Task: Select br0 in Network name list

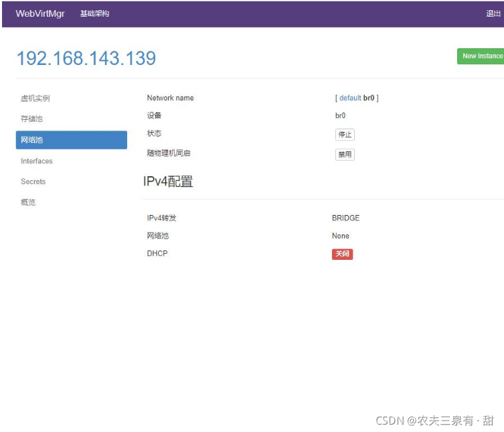Action: point(369,98)
